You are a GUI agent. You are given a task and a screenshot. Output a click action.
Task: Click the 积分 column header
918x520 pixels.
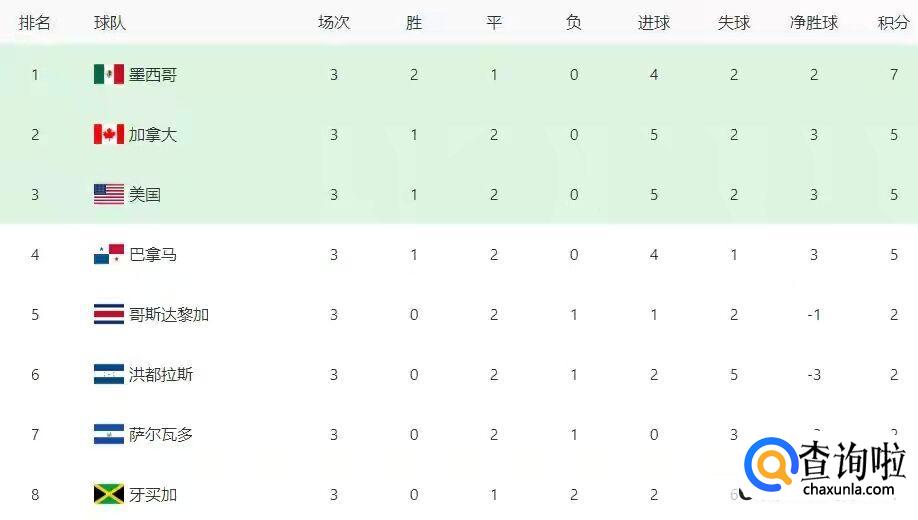click(894, 22)
